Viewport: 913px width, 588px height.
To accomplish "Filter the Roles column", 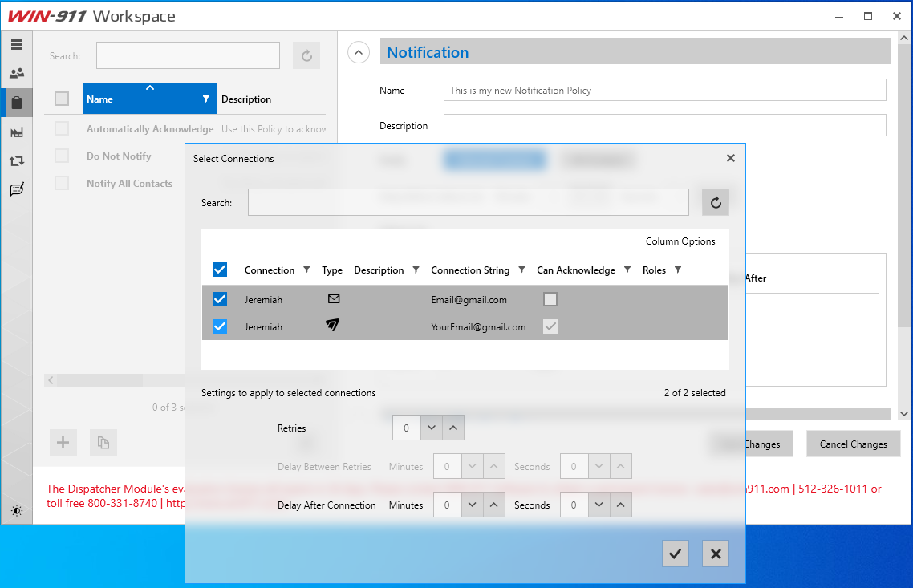I will pos(678,270).
